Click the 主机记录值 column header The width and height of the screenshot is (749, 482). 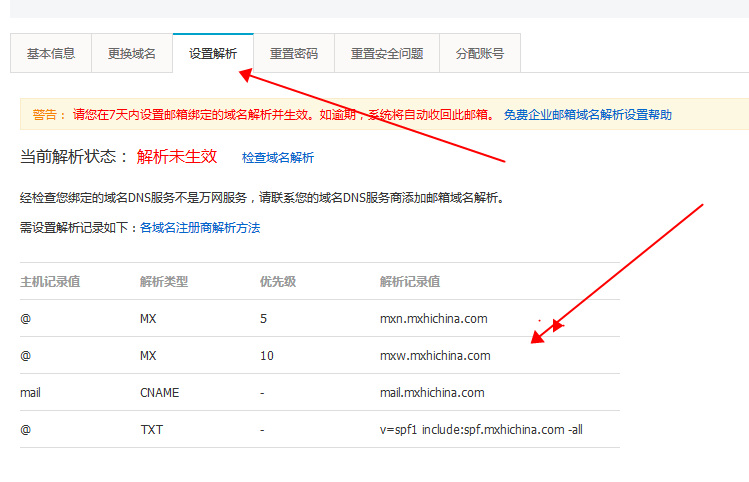point(50,282)
